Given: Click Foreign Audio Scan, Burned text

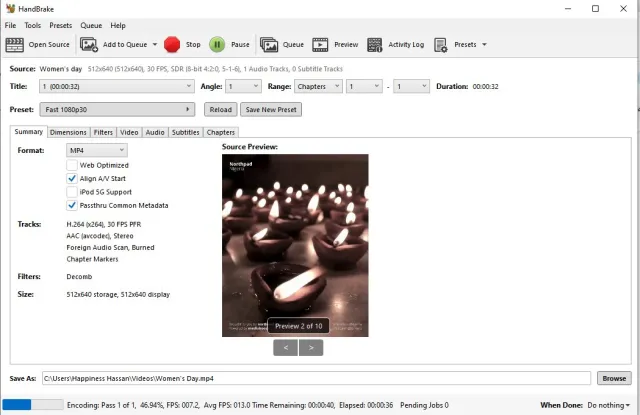Looking at the screenshot, I should [110, 248].
